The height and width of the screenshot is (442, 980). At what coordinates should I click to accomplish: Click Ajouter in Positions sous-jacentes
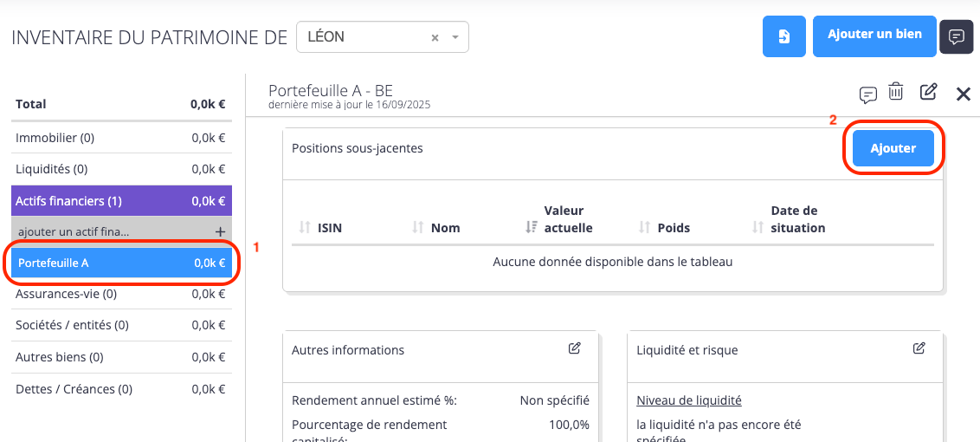click(893, 148)
